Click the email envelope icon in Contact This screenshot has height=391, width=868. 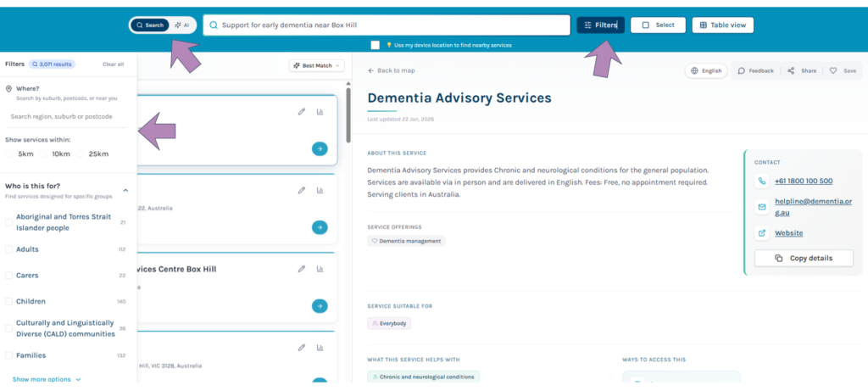(761, 206)
